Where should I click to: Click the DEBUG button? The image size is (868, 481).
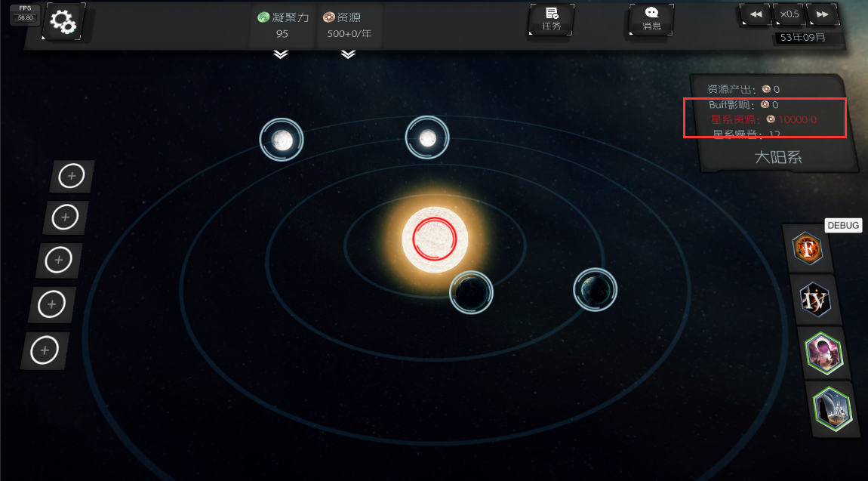tap(842, 225)
